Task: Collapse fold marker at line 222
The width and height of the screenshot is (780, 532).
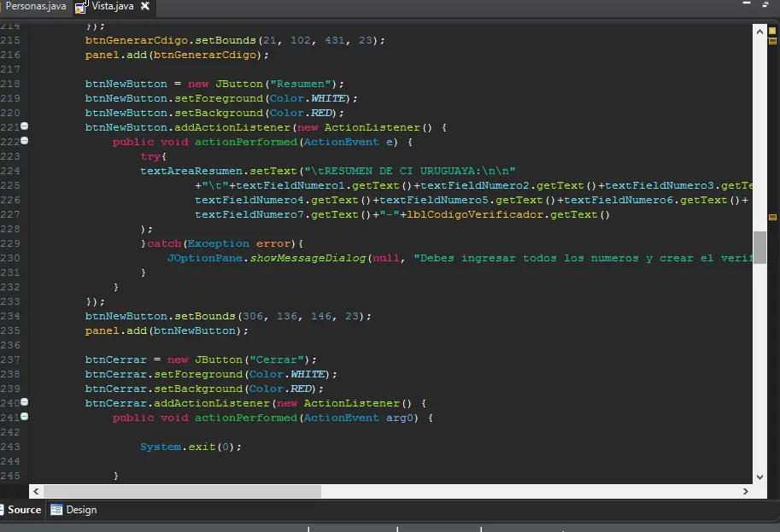Action: (x=25, y=141)
